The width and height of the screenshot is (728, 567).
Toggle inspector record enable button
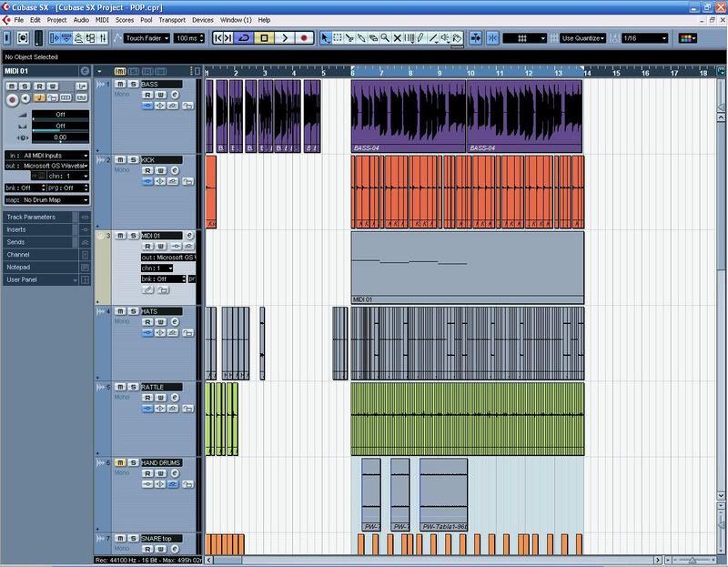tap(12, 99)
